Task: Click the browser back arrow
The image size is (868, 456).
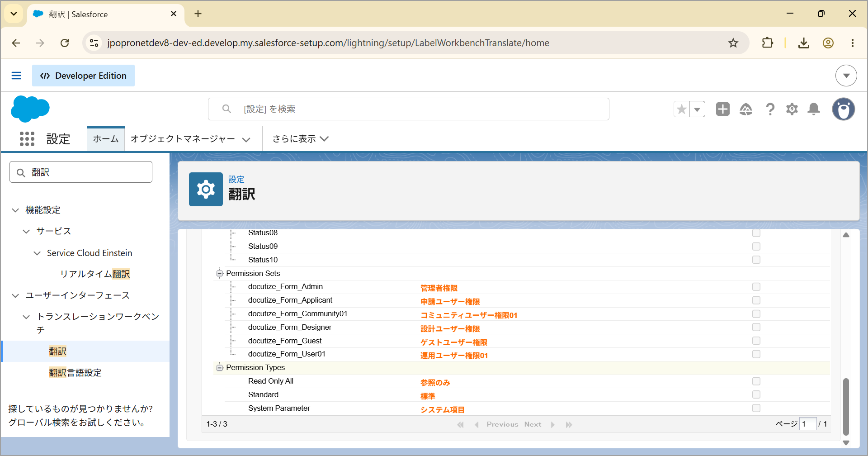Action: click(16, 43)
